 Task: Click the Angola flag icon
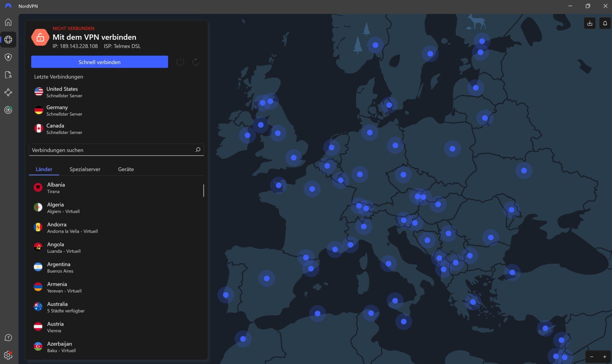pos(38,247)
